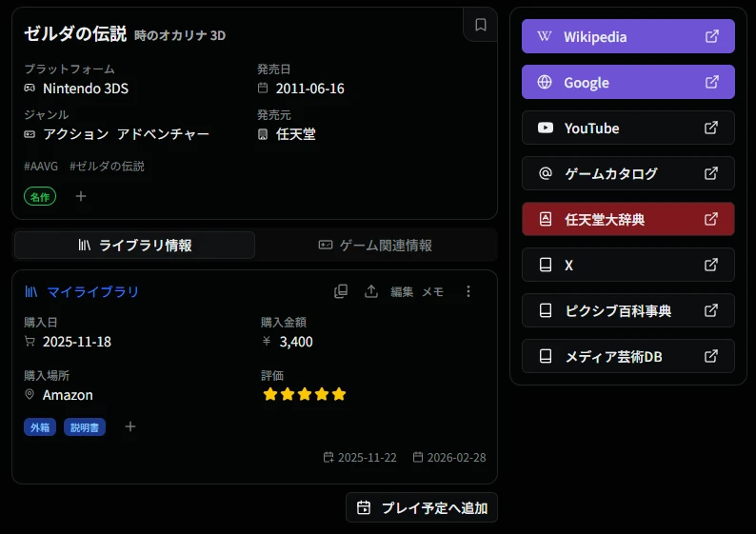756x534 pixels.
Task: Click the share/upload icon in library row
Action: coord(371,291)
